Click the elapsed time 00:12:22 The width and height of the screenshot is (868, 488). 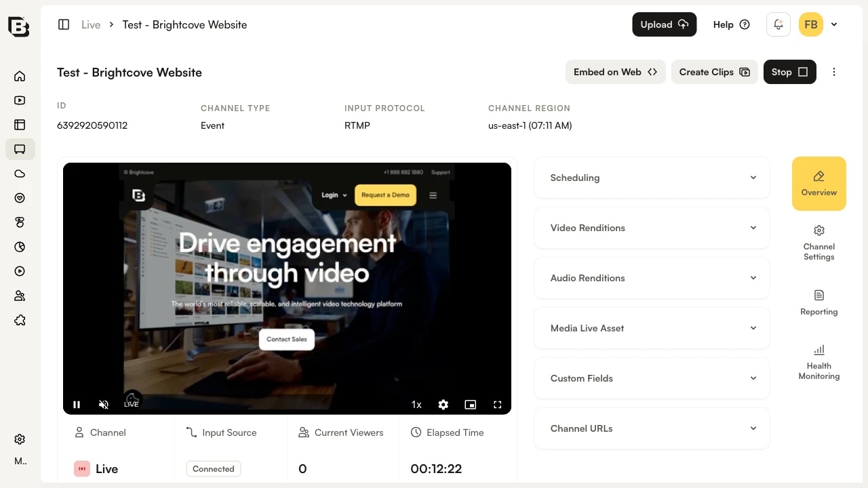pos(437,469)
